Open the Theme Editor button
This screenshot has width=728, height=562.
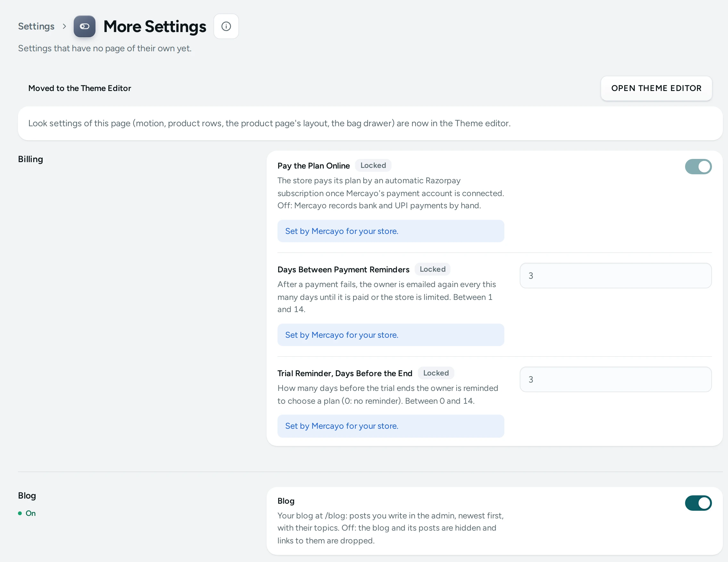[656, 88]
